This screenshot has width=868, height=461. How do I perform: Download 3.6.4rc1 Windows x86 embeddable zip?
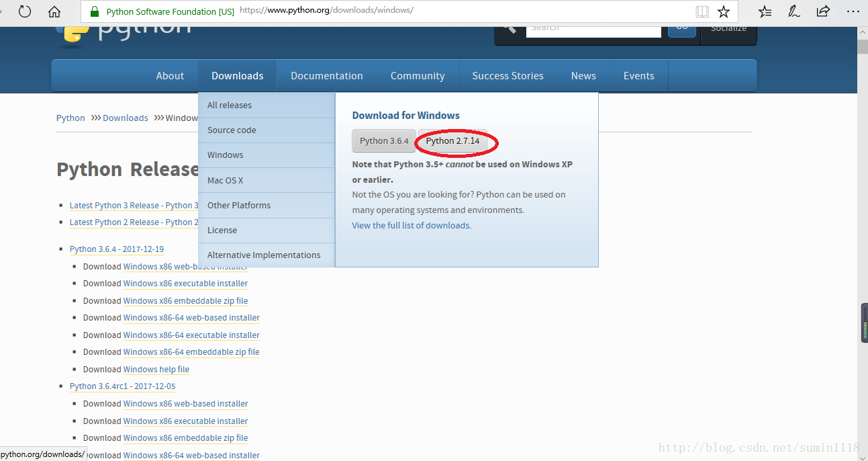185,438
